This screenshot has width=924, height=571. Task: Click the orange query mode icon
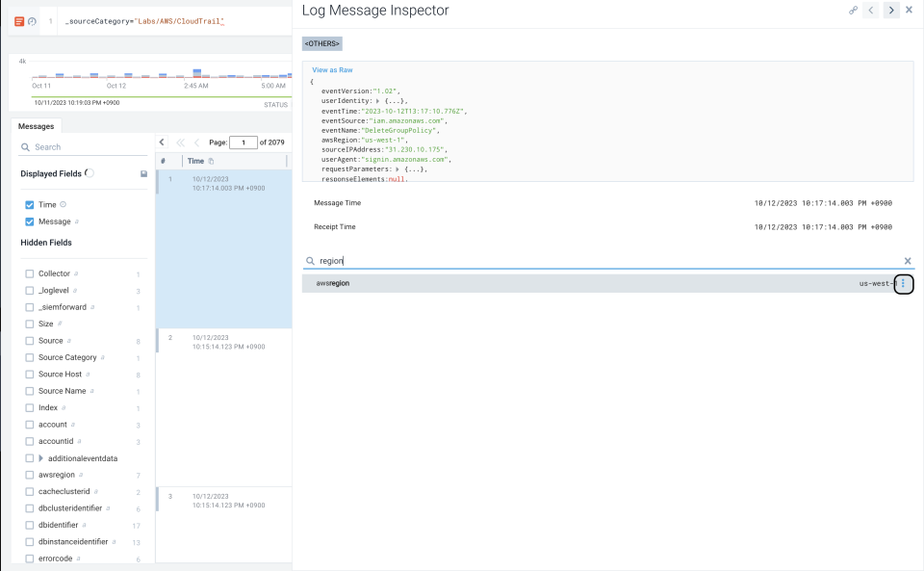[21, 20]
